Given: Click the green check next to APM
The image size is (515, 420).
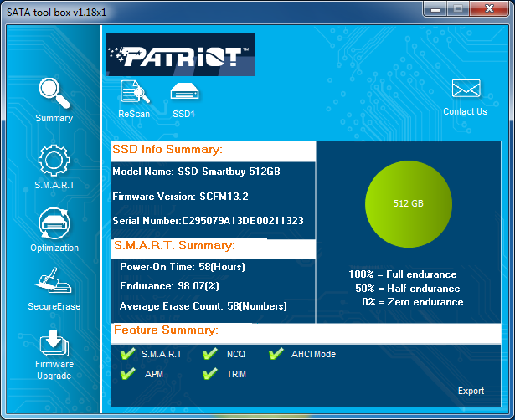Looking at the screenshot, I should tap(128, 374).
